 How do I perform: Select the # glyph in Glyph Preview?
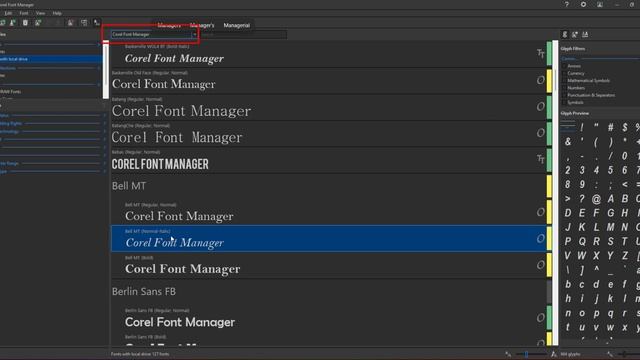pyautogui.click(x=610, y=128)
